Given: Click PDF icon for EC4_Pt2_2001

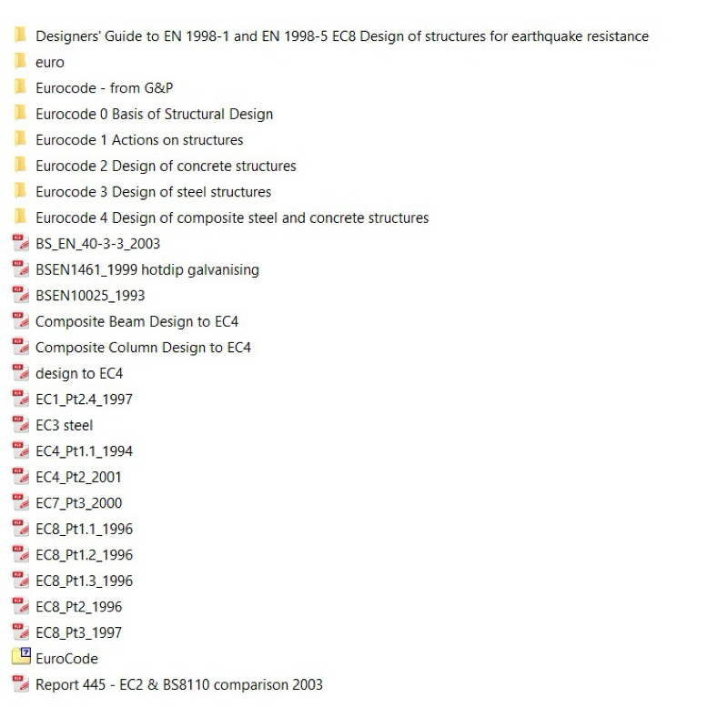Looking at the screenshot, I should click(x=21, y=476).
